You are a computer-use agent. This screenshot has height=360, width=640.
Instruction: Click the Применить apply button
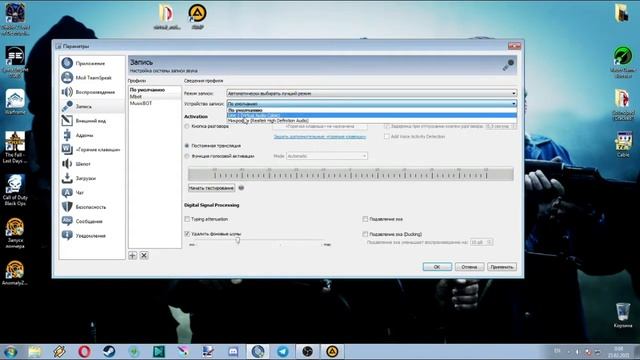[502, 267]
